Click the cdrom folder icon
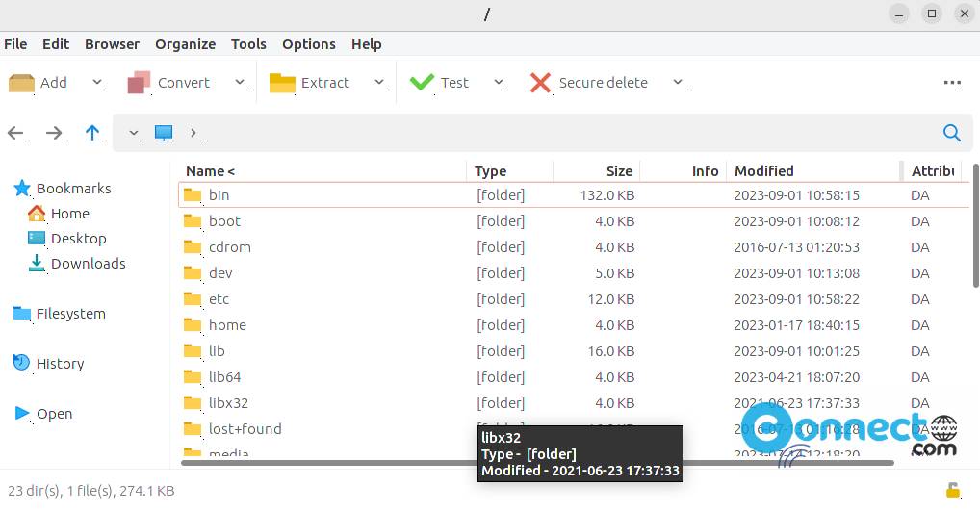 click(193, 247)
